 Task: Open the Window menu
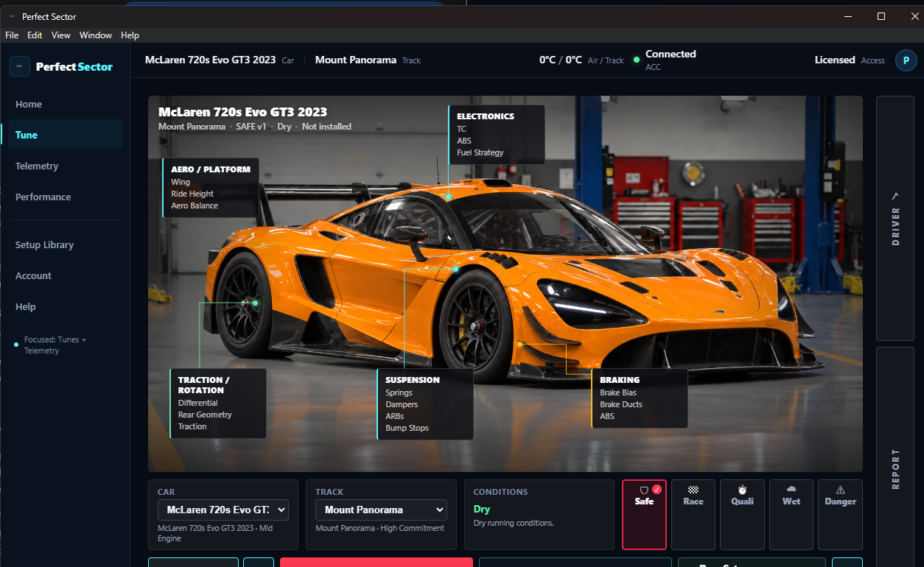tap(96, 35)
